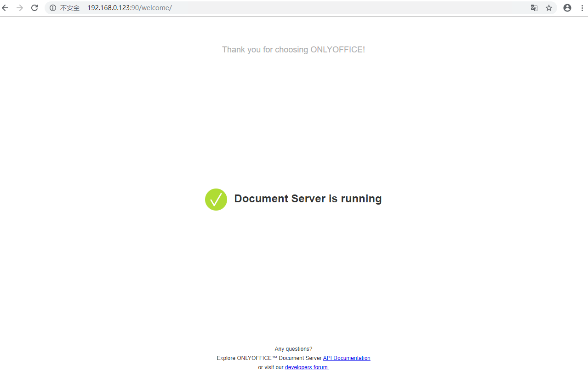Image resolution: width=588 pixels, height=383 pixels.
Task: Visit the developers forum link
Action: (x=307, y=367)
